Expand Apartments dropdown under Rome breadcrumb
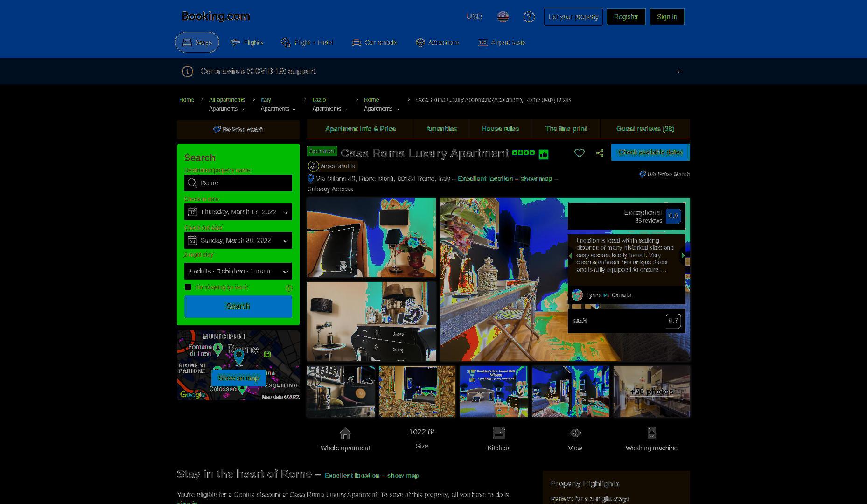867x504 pixels. click(x=382, y=109)
